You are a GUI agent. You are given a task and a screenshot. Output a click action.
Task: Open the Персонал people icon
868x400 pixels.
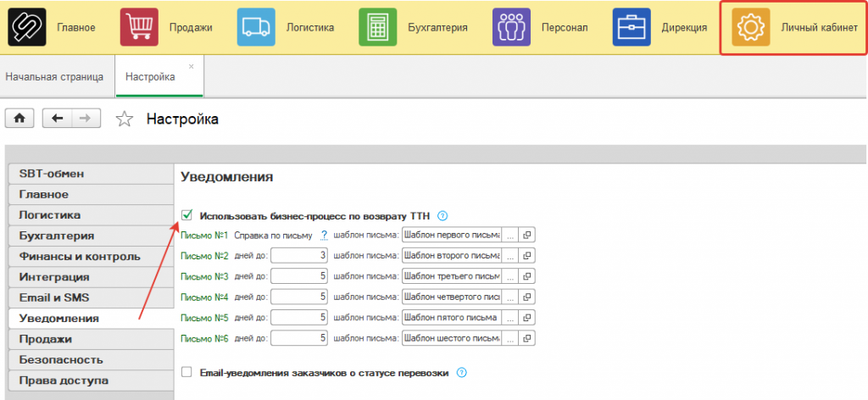(511, 27)
